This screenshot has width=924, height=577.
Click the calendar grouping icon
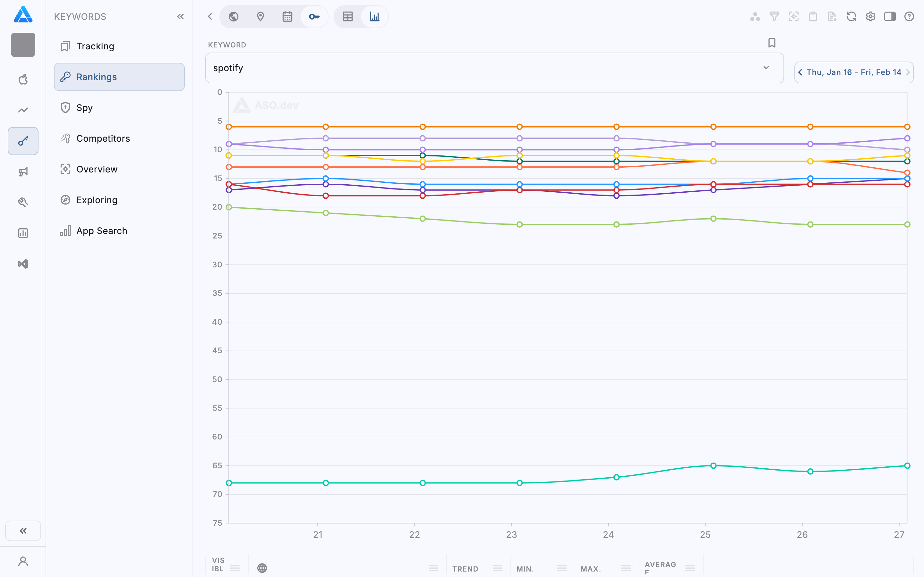287,16
